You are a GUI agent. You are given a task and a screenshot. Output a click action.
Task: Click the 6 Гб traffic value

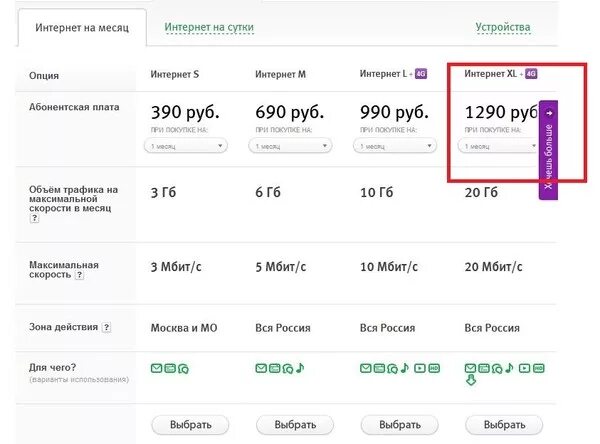(268, 192)
